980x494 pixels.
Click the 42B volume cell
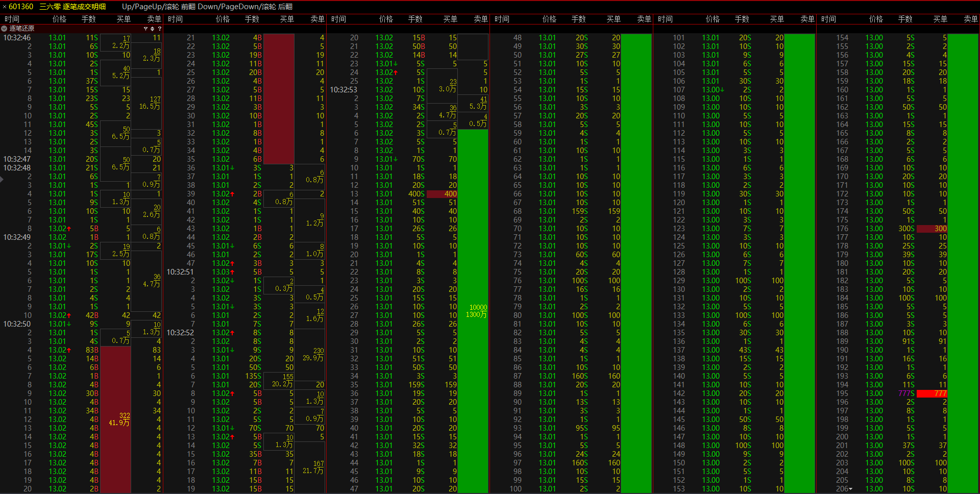pos(92,315)
